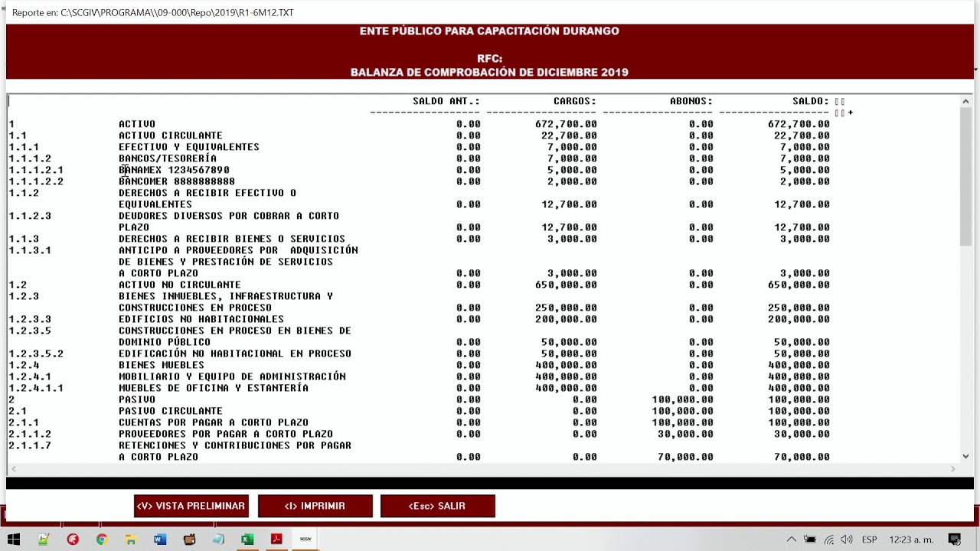Click account code 1.2.3.5.2
Screen dimensions: 980x551
click(36, 354)
